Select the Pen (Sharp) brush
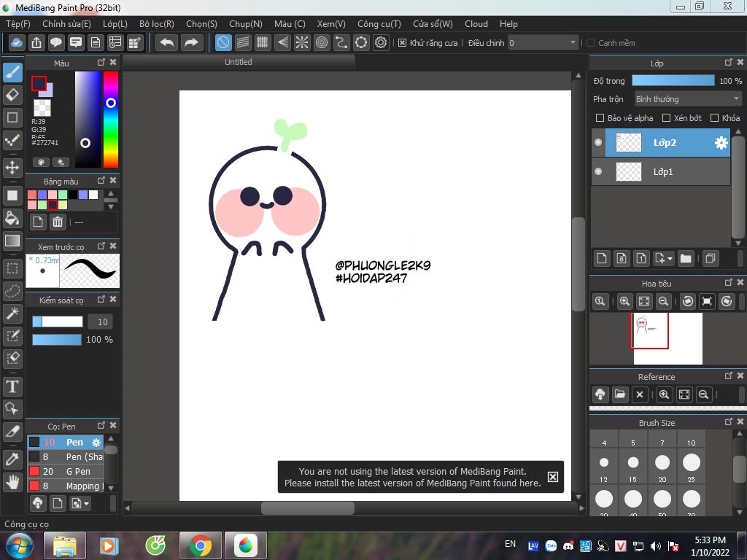 (x=65, y=456)
